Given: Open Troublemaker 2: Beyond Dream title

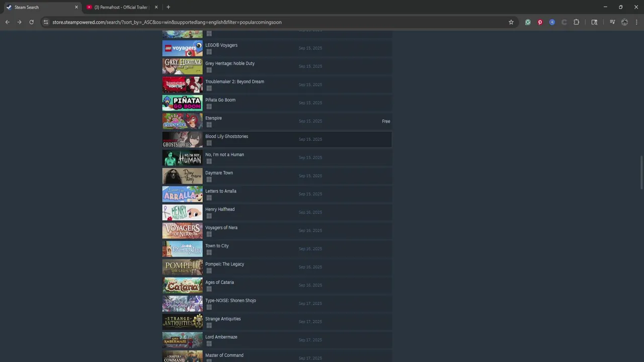Looking at the screenshot, I should (x=234, y=81).
